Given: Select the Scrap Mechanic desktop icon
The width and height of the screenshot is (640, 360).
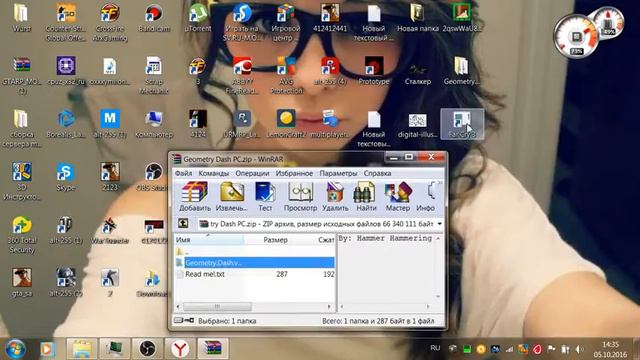Looking at the screenshot, I should (x=154, y=76).
